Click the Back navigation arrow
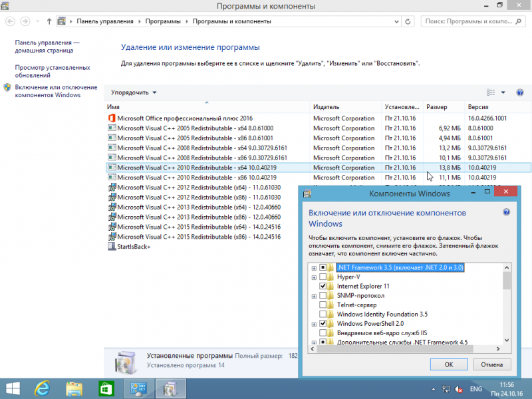532x399 pixels. point(10,21)
